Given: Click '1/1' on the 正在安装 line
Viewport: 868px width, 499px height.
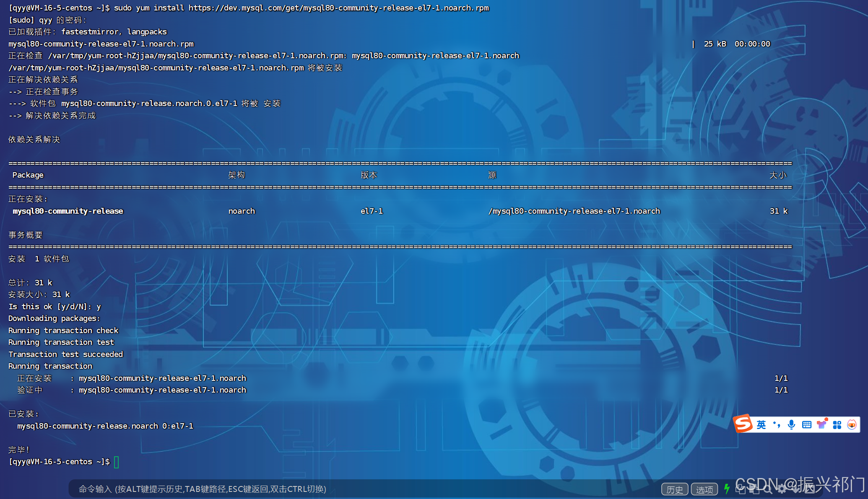Looking at the screenshot, I should (781, 378).
